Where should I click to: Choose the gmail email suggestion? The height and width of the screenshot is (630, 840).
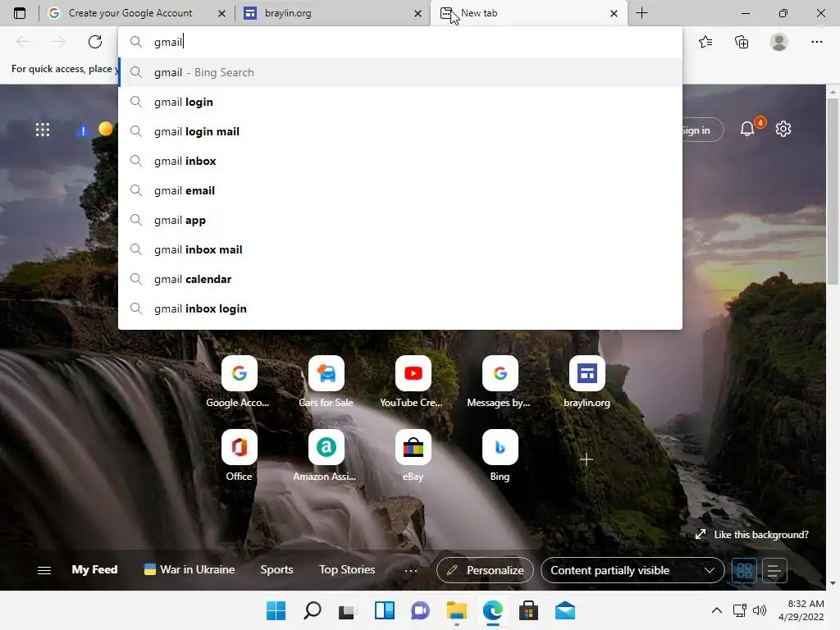[400, 190]
